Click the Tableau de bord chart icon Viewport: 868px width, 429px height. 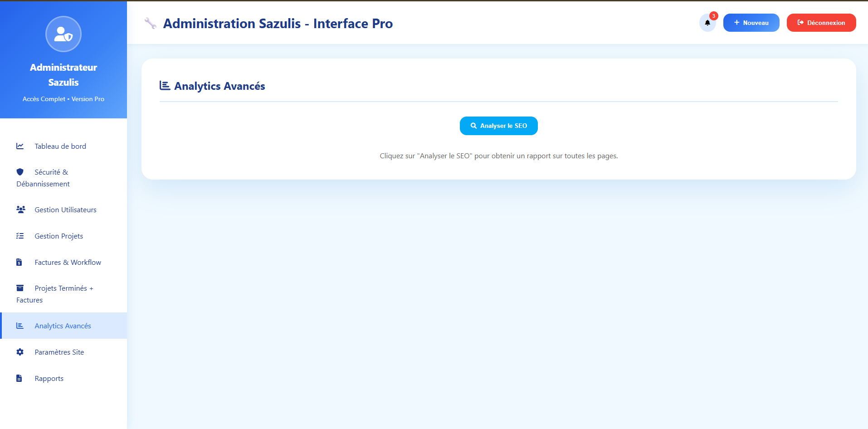coord(20,146)
